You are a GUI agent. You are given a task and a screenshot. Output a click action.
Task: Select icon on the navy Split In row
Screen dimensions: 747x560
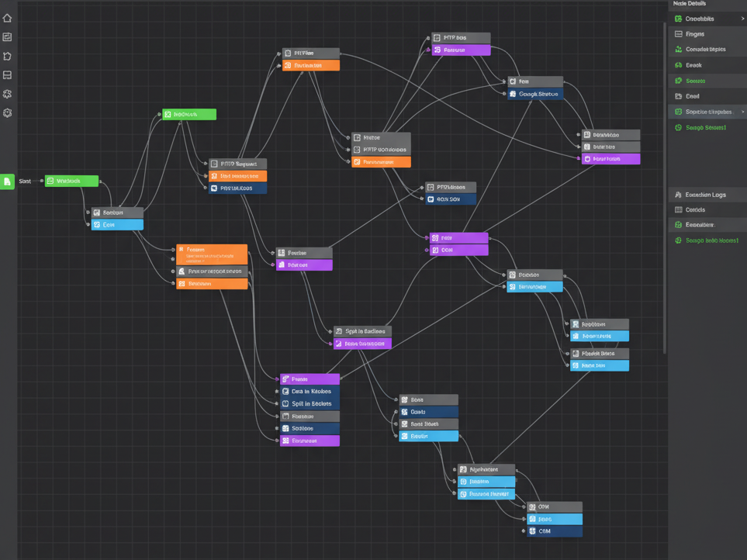point(285,404)
